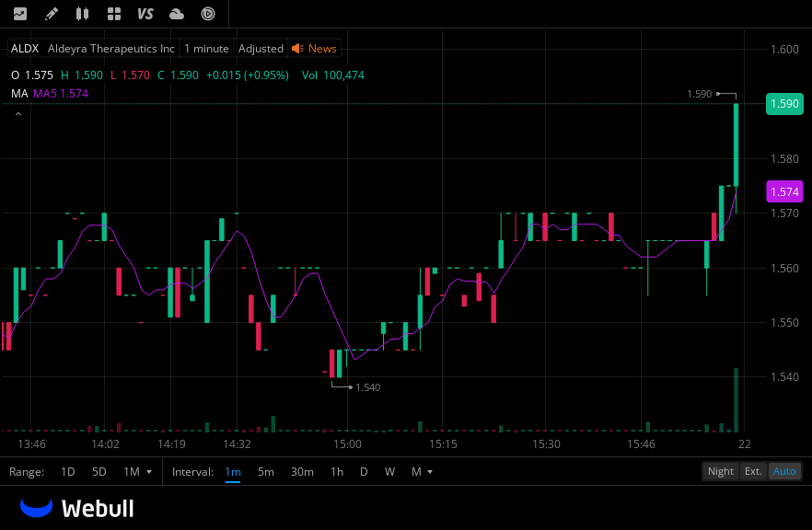812x530 pixels.
Task: Click the O 1.575 open value
Action: [32, 75]
